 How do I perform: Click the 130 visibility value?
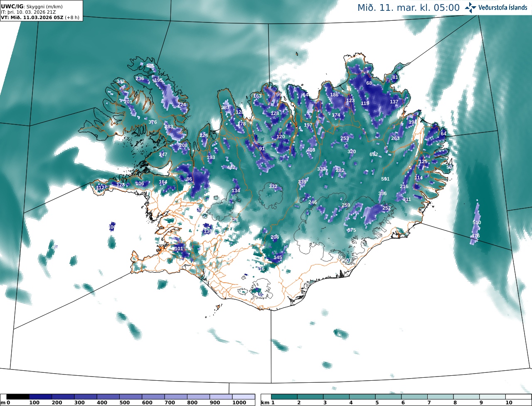[208, 231]
